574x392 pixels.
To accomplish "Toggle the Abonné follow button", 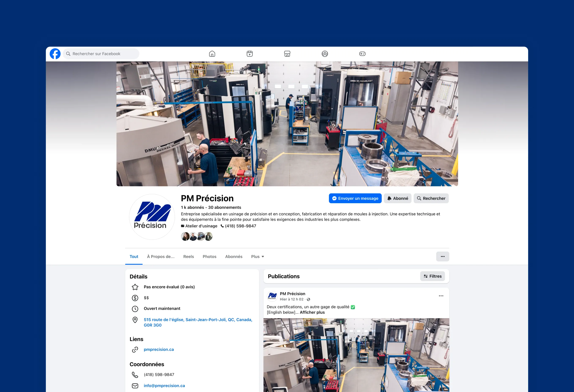I will pos(398,198).
